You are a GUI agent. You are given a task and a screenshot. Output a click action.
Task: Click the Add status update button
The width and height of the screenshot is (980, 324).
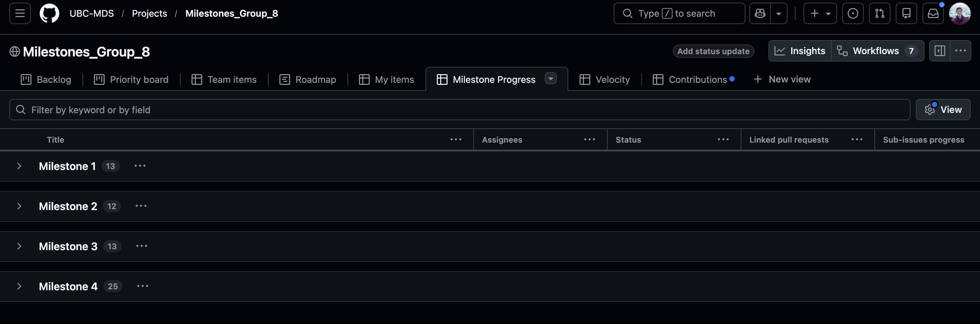pyautogui.click(x=713, y=51)
